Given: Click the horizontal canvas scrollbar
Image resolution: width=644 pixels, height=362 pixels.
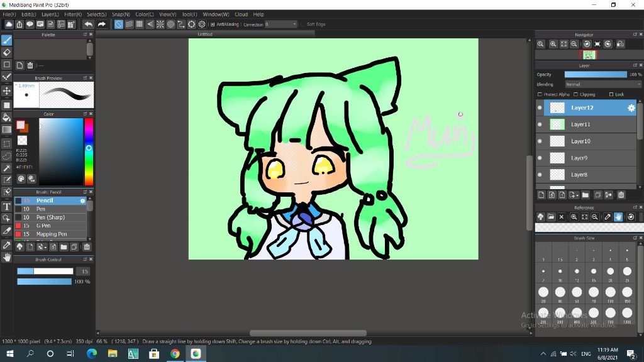Looking at the screenshot, I should click(308, 333).
